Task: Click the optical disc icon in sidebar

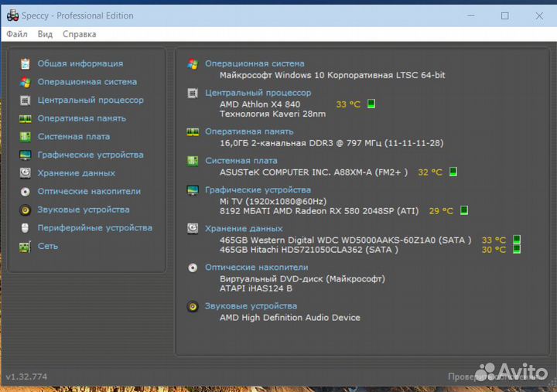Action: coord(26,192)
